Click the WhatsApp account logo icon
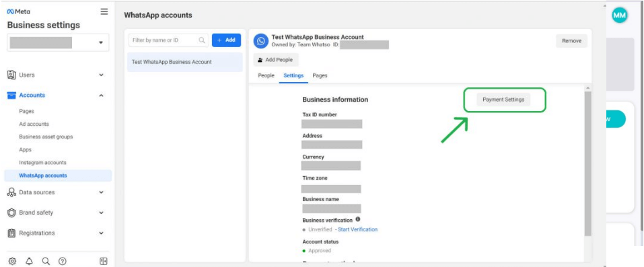Image resolution: width=644 pixels, height=267 pixels. click(x=261, y=41)
